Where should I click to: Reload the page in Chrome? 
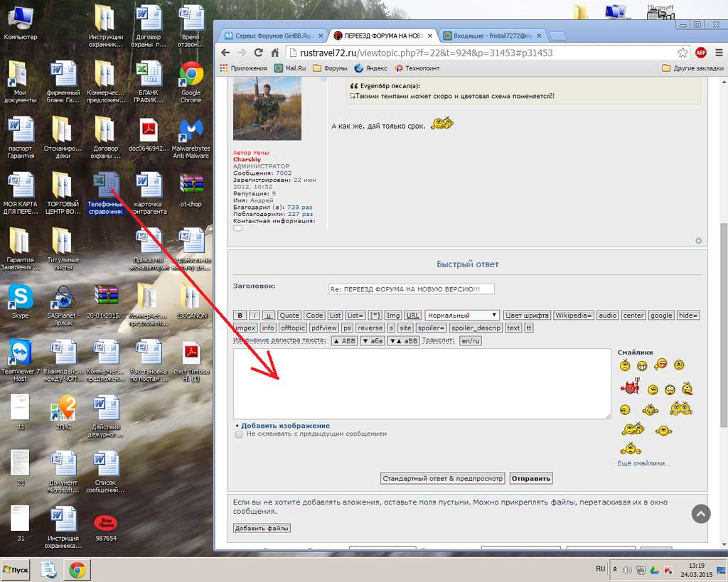258,53
